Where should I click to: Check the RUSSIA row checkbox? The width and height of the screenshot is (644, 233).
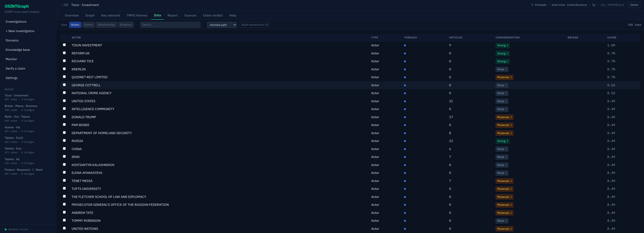pos(64,141)
